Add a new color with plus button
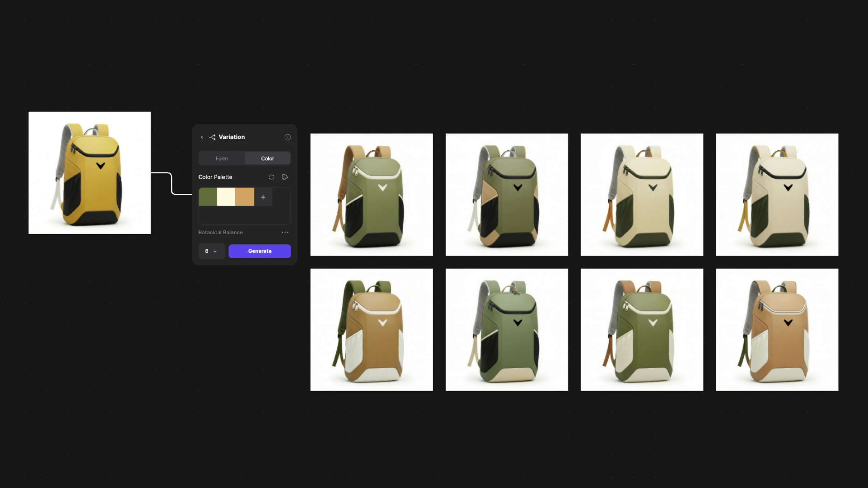 (x=263, y=197)
